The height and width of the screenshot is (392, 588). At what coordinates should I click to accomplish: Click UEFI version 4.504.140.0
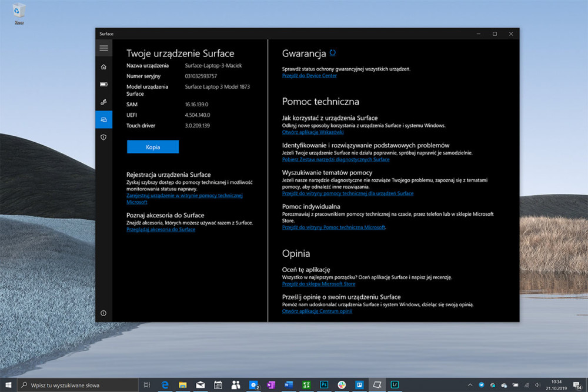(x=197, y=115)
